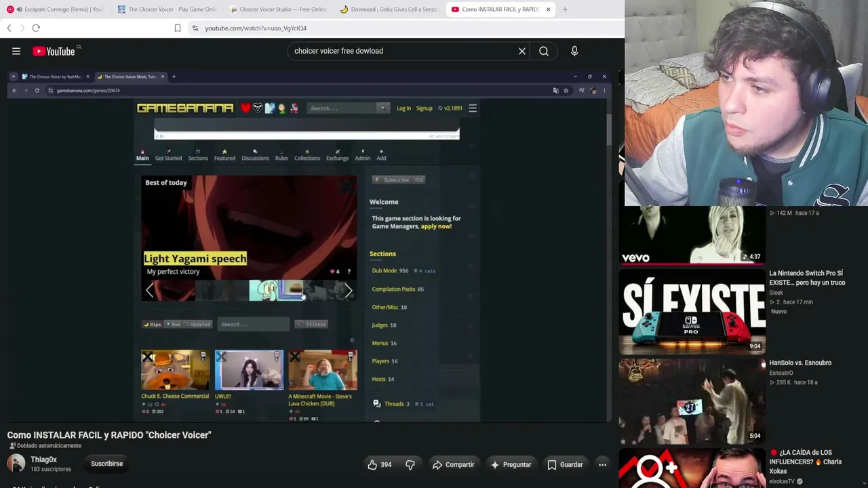This screenshot has height=488, width=868.
Task: Open the Vevo recommended video thumbnail
Action: (x=692, y=235)
